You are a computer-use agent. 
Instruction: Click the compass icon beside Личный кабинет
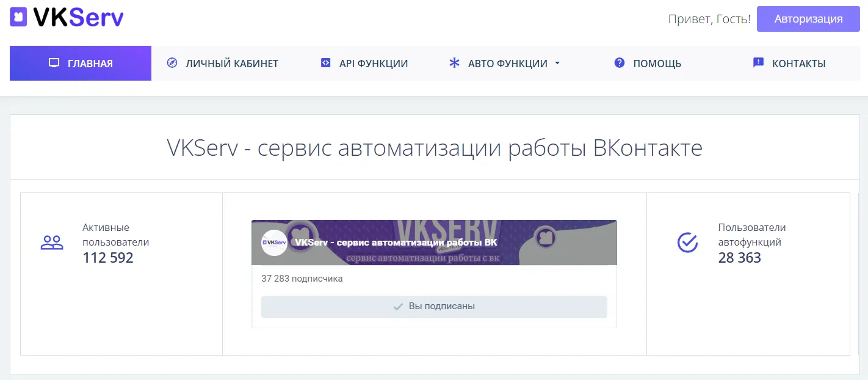[x=172, y=63]
